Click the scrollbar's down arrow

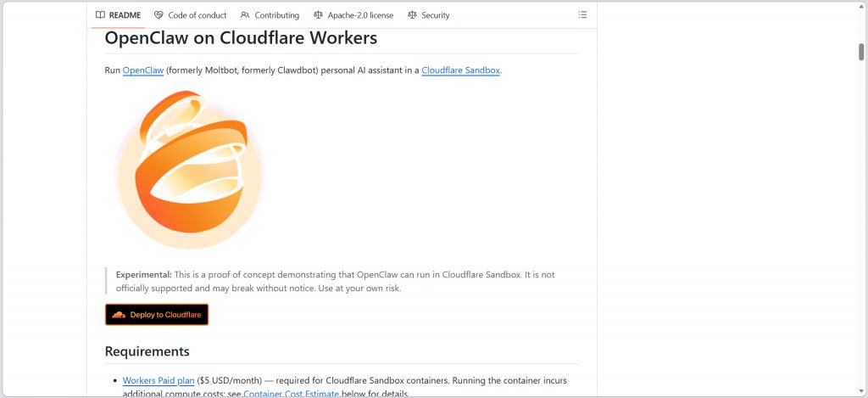click(x=861, y=392)
